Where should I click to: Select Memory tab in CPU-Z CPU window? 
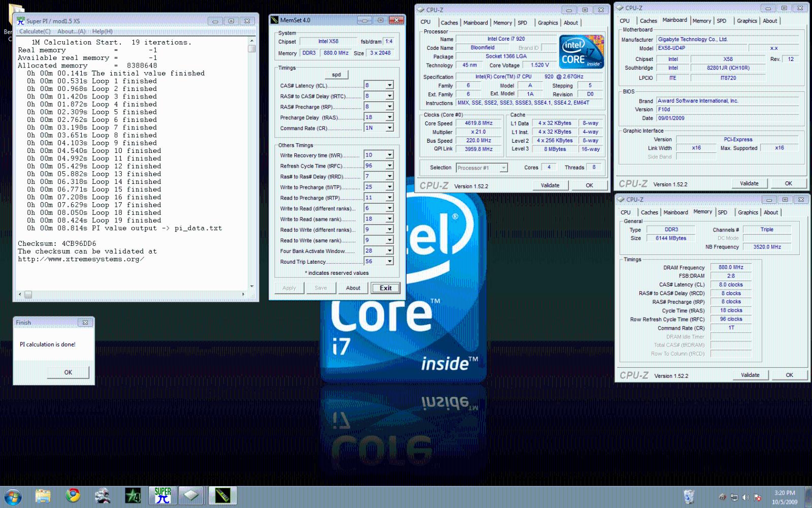point(502,23)
